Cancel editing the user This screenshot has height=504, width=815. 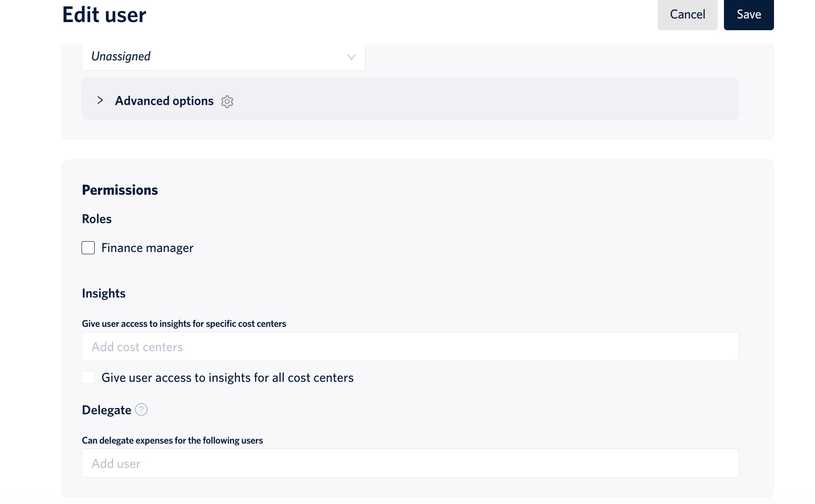coord(687,14)
